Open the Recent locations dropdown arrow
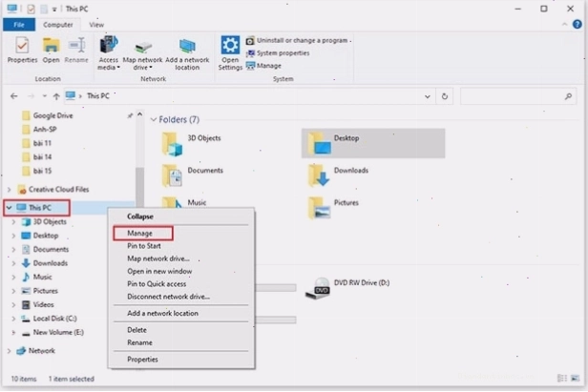Image resolution: width=588 pixels, height=392 pixels. (45, 96)
